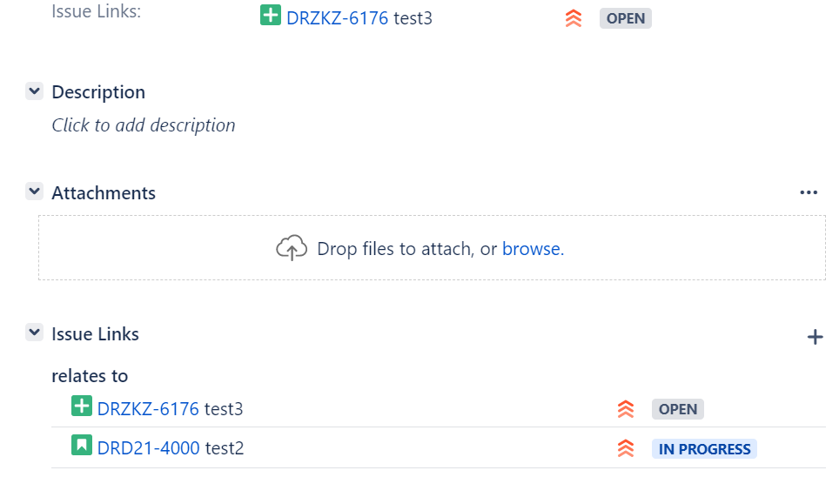Viewport: 839px width, 504px height.
Task: Collapse the Issue Links section
Action: (x=34, y=332)
